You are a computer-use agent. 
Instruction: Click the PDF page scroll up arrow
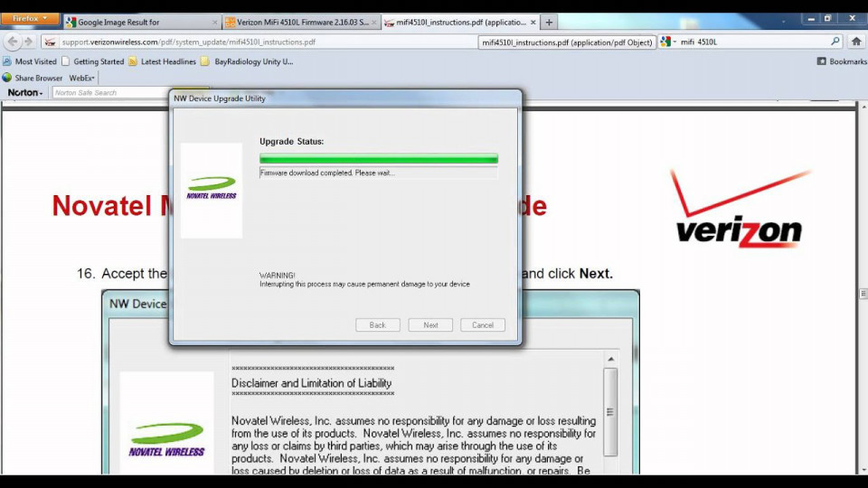[863, 107]
